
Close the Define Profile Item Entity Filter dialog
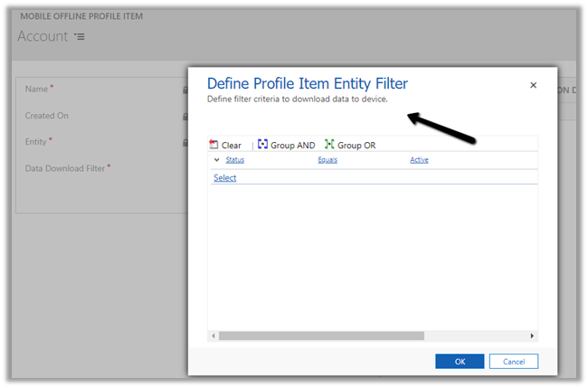533,85
